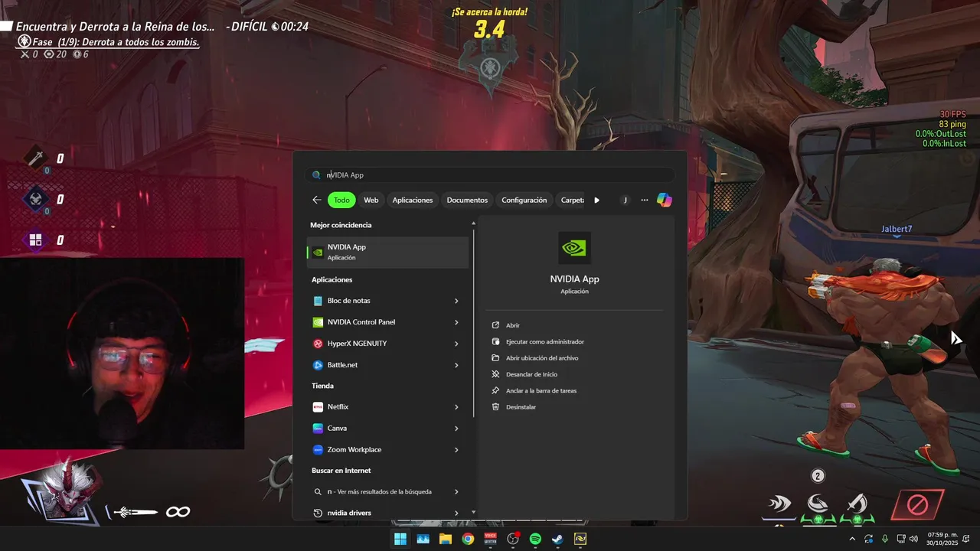980x551 pixels.
Task: Click the Battle.net icon in results
Action: point(318,365)
